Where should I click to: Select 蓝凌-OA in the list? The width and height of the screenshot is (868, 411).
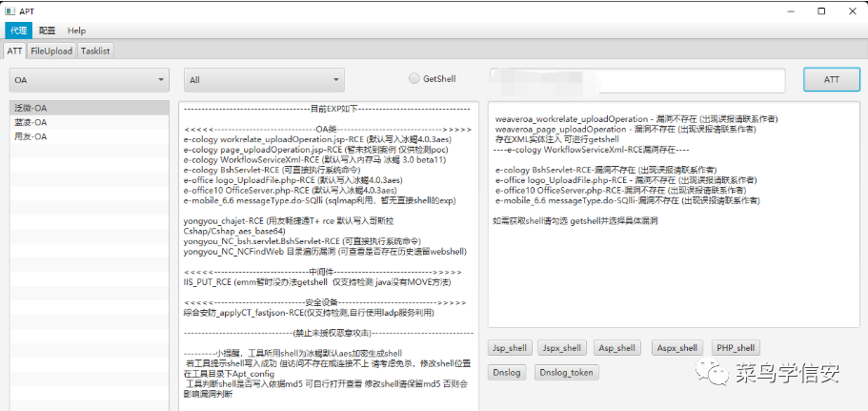pyautogui.click(x=30, y=122)
